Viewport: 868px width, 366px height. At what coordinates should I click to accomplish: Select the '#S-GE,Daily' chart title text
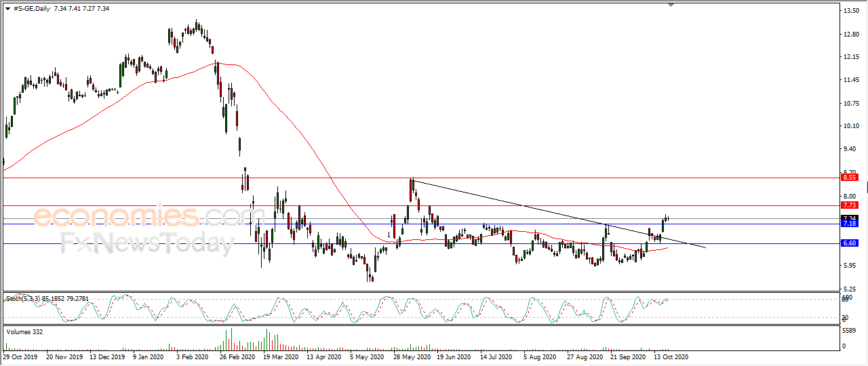coord(33,8)
